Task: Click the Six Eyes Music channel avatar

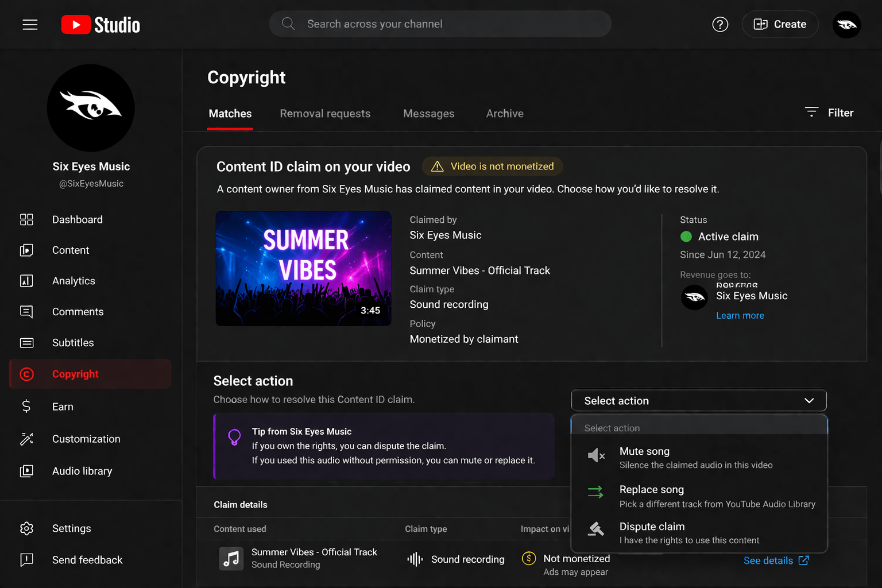Action: (91, 108)
